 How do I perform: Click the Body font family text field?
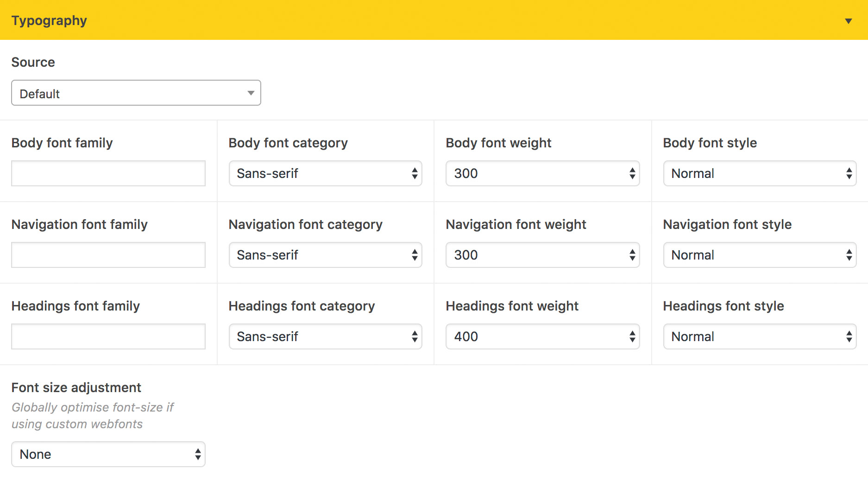pos(108,173)
